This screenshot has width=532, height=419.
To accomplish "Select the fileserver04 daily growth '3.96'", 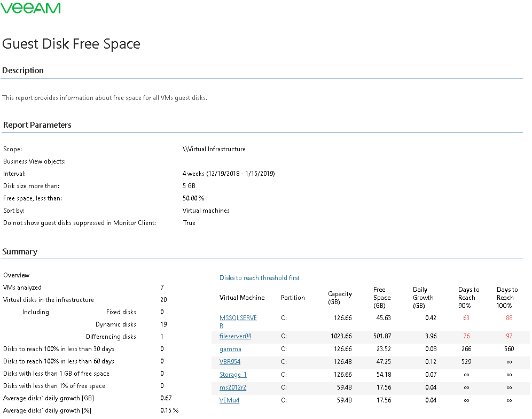I will pos(431,336).
